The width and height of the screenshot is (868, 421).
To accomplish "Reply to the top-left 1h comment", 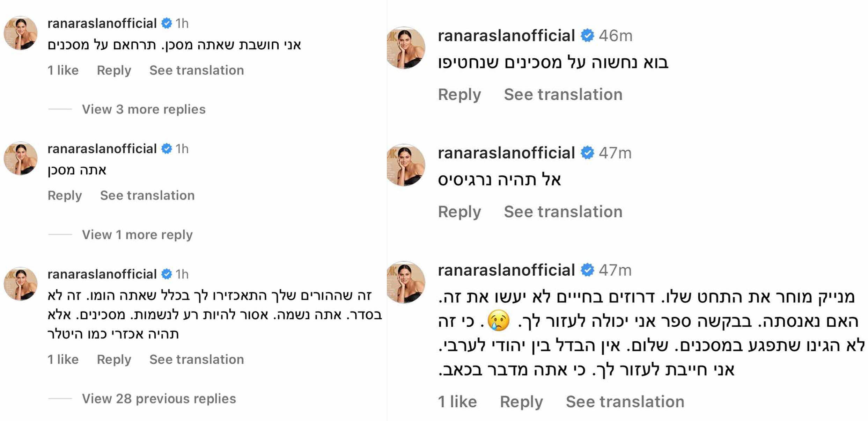I will coord(114,70).
